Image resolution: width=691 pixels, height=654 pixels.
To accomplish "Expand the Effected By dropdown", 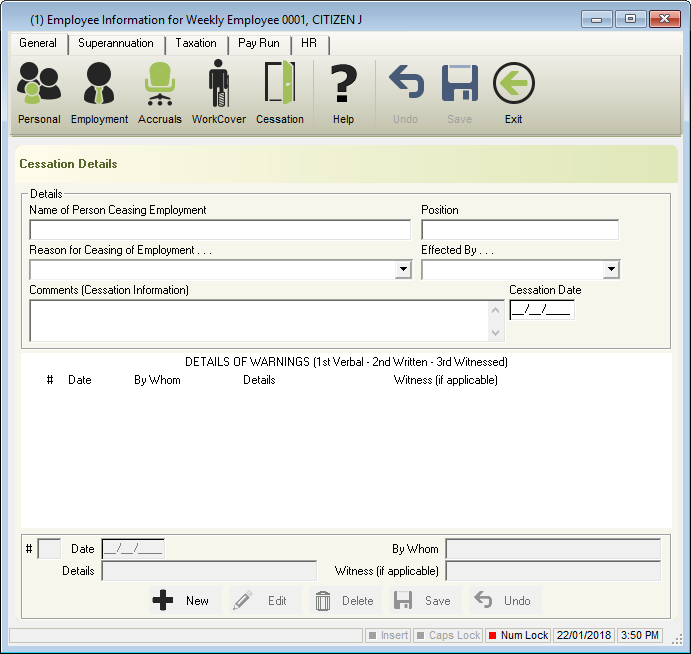I will click(611, 269).
